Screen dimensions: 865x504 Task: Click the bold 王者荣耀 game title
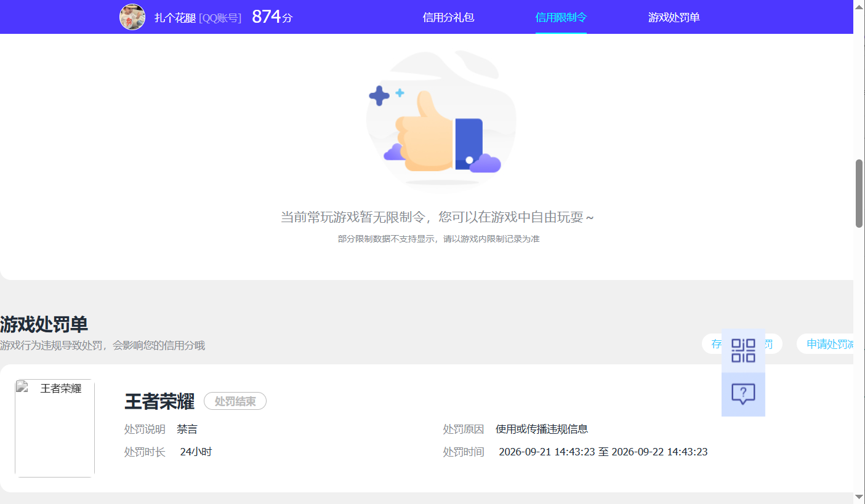[x=159, y=401]
